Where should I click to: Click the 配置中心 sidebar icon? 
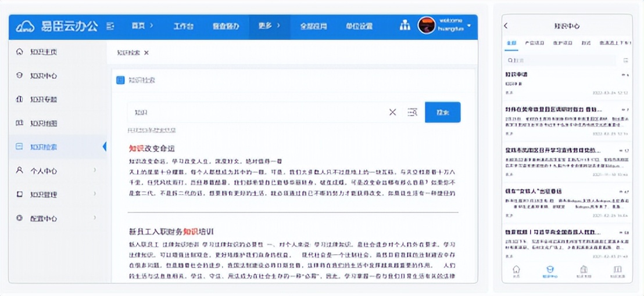(19, 218)
